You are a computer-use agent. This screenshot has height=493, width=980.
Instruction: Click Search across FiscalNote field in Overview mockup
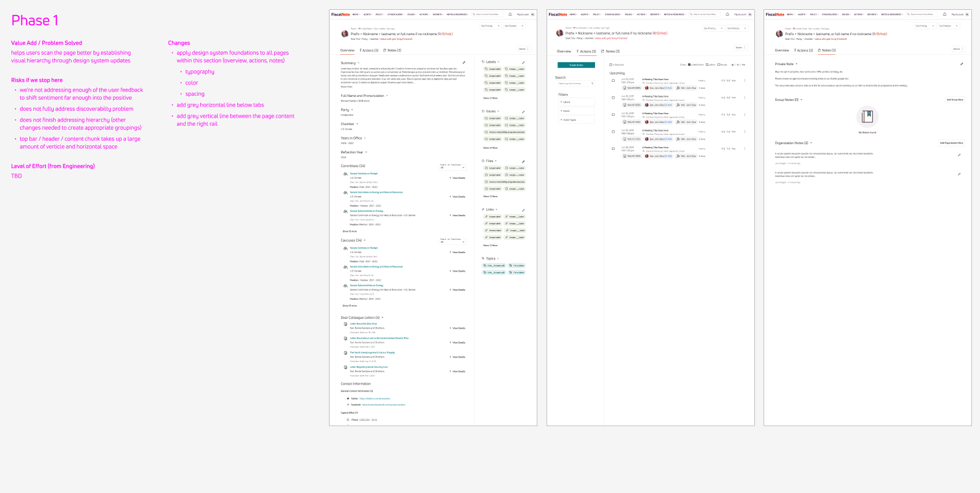pyautogui.click(x=488, y=14)
